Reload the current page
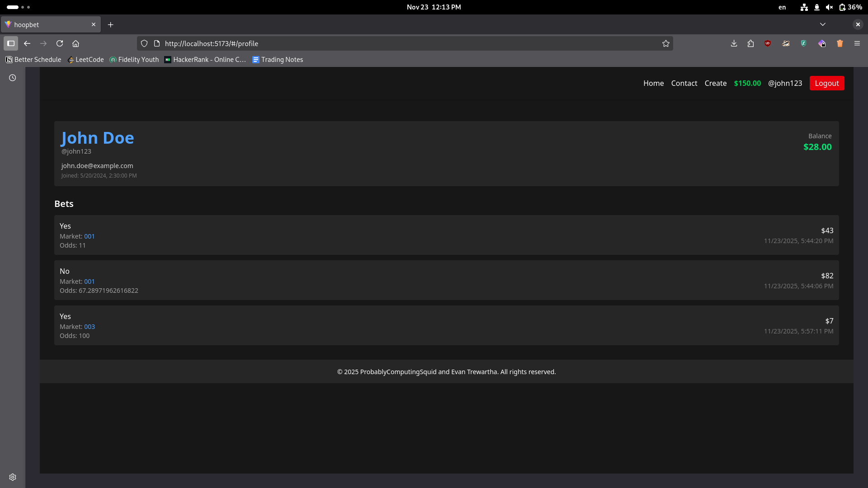This screenshot has height=488, width=868. [60, 43]
